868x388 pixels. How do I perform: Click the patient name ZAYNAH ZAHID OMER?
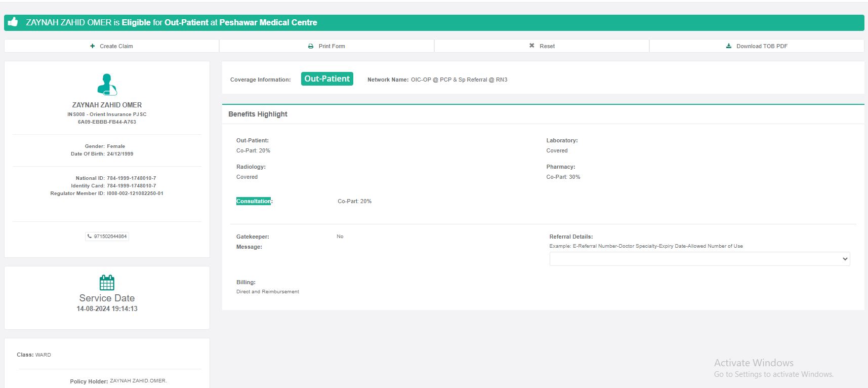(x=107, y=105)
